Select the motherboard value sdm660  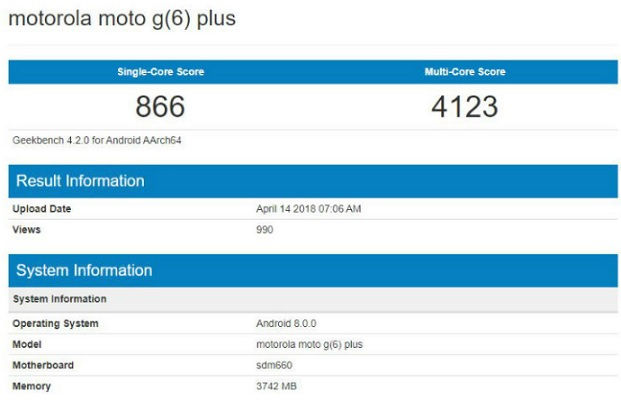coord(274,365)
